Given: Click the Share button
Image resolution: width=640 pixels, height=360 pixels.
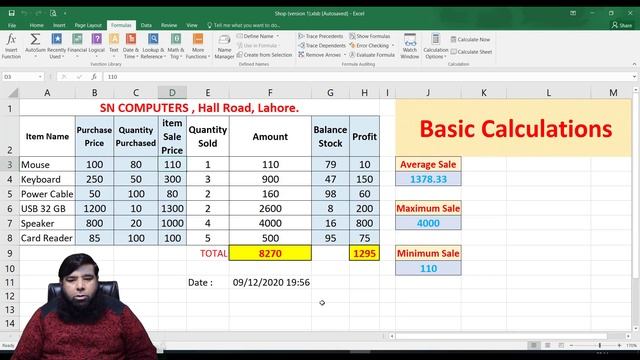Looking at the screenshot, I should coord(622,25).
